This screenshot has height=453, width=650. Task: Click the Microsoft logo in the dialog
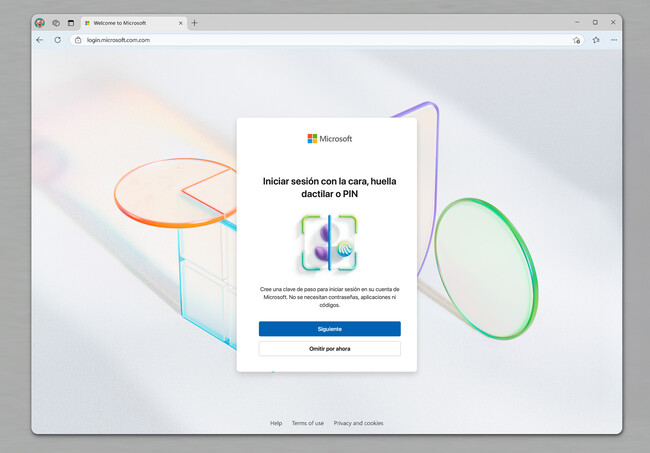329,139
